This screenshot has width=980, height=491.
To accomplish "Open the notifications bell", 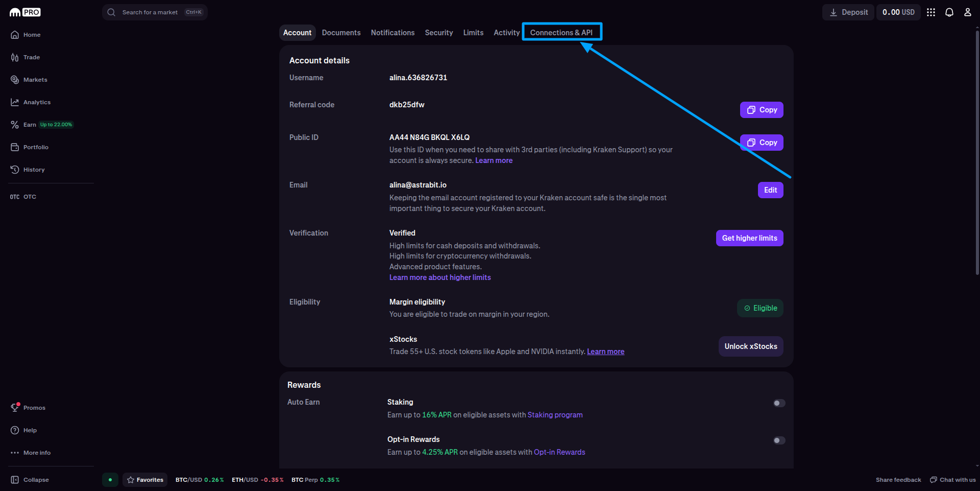I will pos(949,12).
